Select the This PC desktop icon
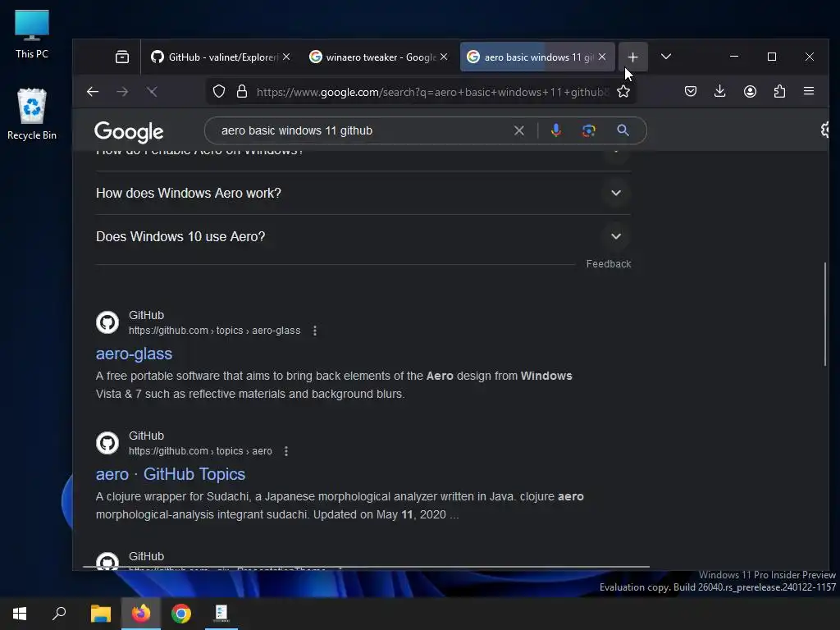The height and width of the screenshot is (630, 840). (x=32, y=34)
